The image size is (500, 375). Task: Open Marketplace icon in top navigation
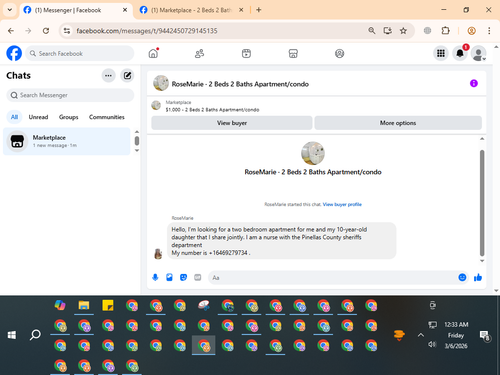click(293, 53)
